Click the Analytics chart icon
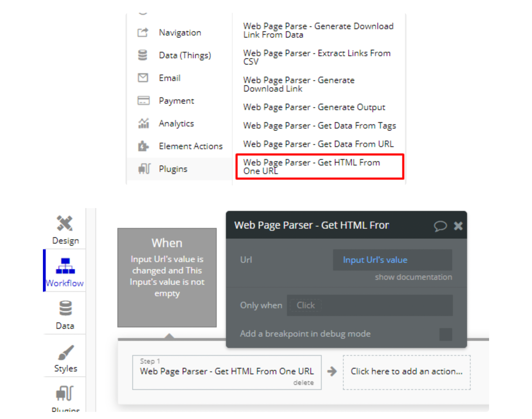This screenshot has width=532, height=419. (x=143, y=123)
